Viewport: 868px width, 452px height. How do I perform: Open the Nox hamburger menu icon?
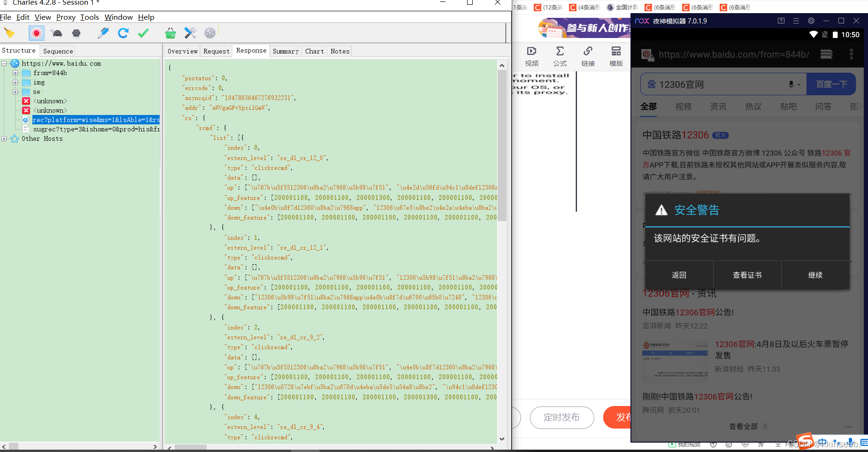796,21
